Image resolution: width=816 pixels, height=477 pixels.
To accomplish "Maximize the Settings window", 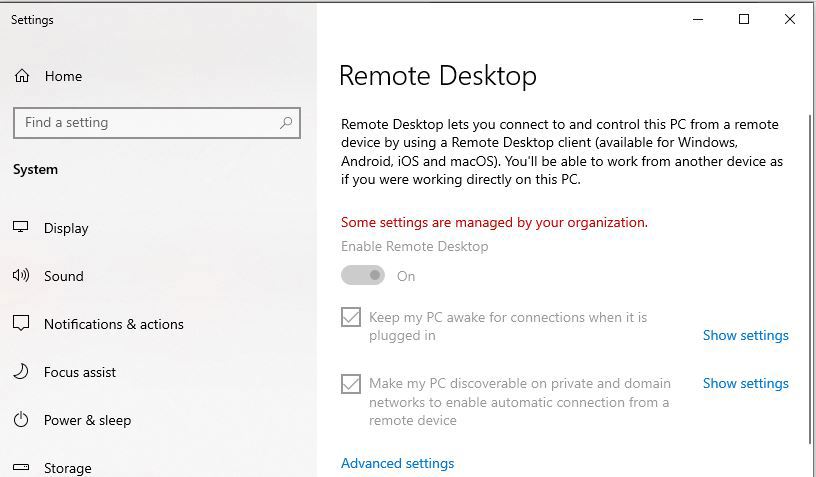I will tap(744, 19).
